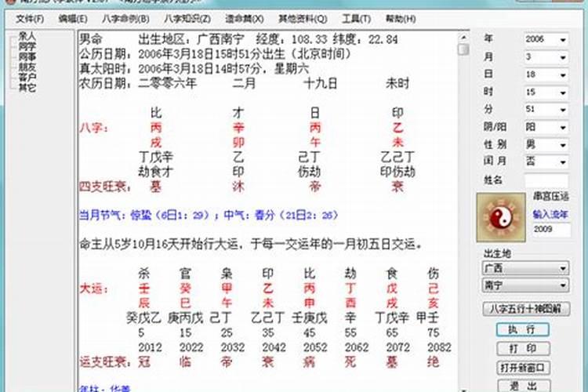Click the 流年 field showing 2009
This screenshot has height=392, width=588.
(551, 229)
